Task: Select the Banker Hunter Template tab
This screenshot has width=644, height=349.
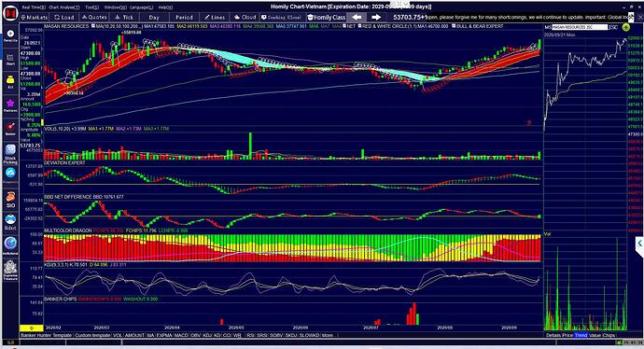Action: point(47,335)
